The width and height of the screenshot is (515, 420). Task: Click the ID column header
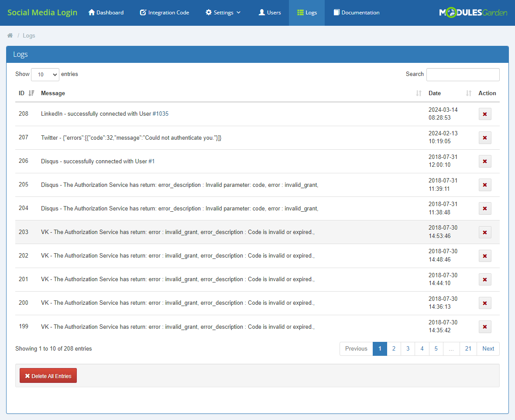pos(21,93)
